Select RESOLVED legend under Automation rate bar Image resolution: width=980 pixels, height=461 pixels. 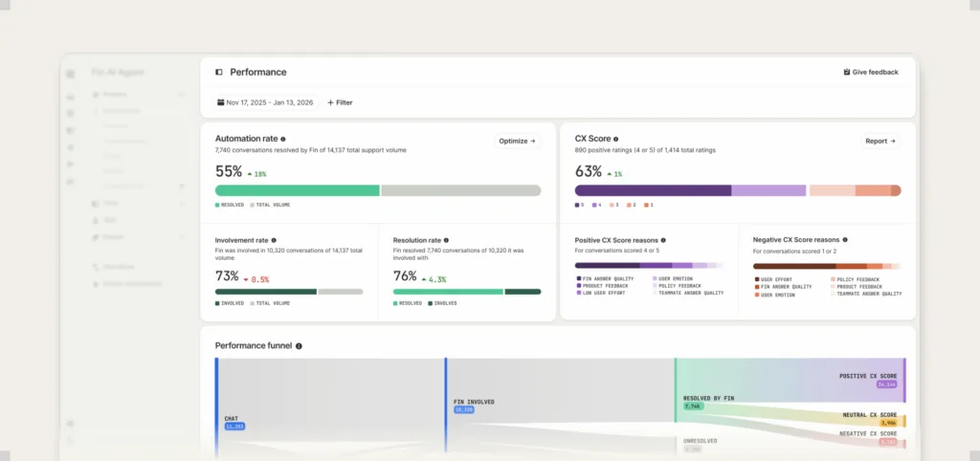(230, 205)
